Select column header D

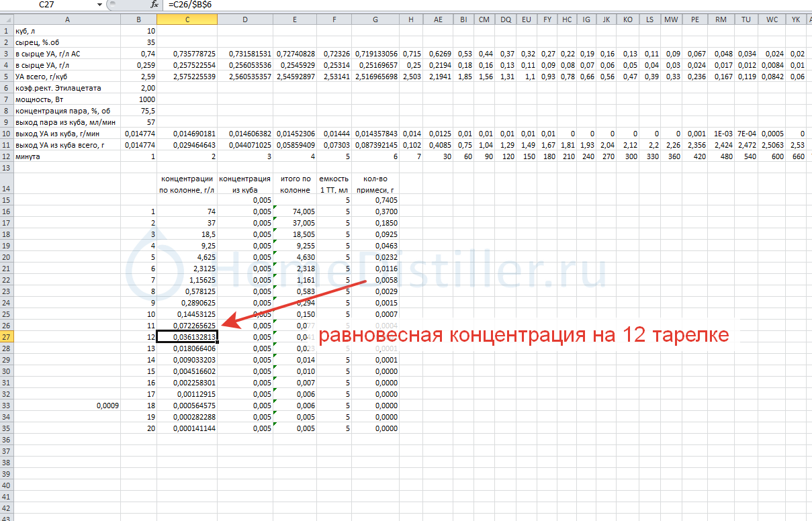point(244,19)
